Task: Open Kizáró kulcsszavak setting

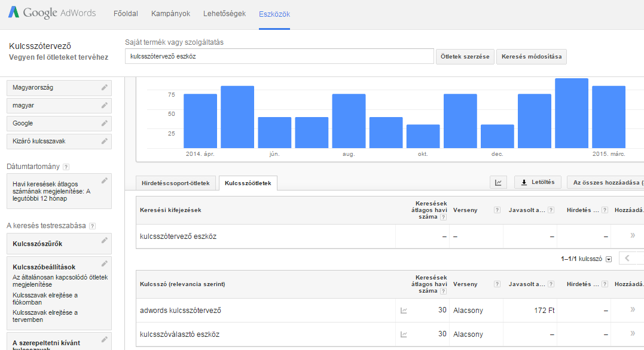Action: (59, 142)
